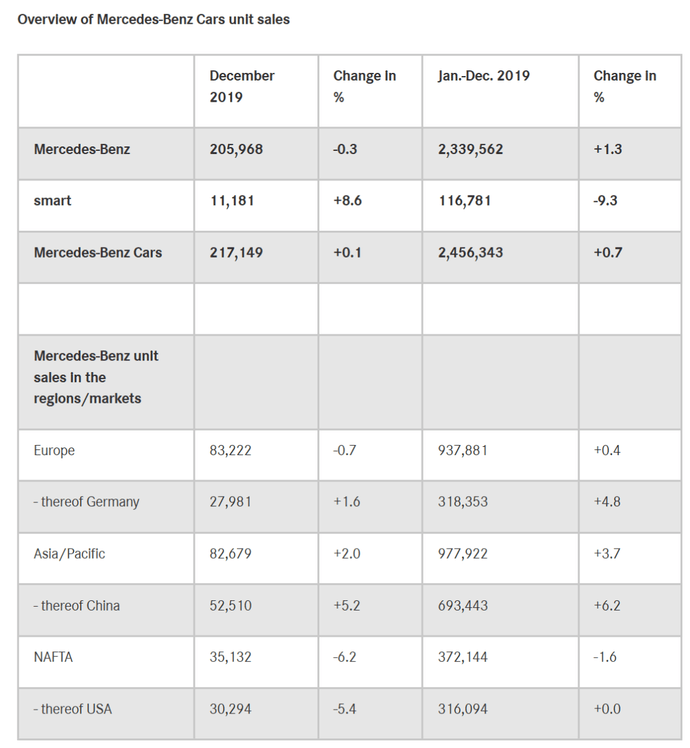Click the Asia/Pacific yearly value 977,922
Viewport: 690px width, 748px height.
click(463, 554)
